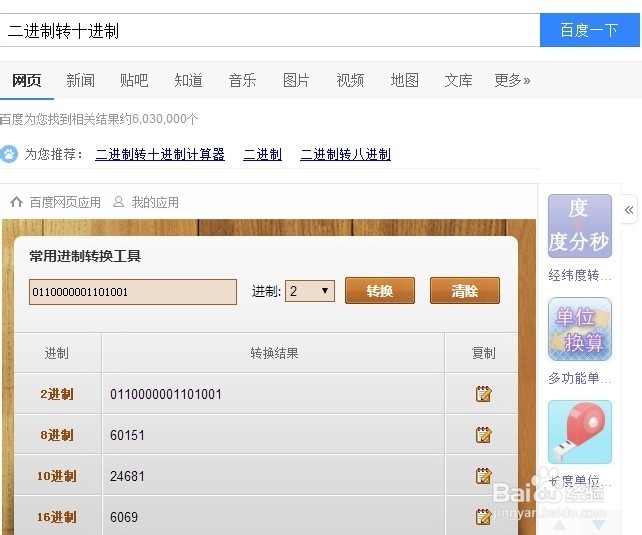The image size is (642, 535).
Task: Switch to the 图片 tab
Action: tap(296, 80)
